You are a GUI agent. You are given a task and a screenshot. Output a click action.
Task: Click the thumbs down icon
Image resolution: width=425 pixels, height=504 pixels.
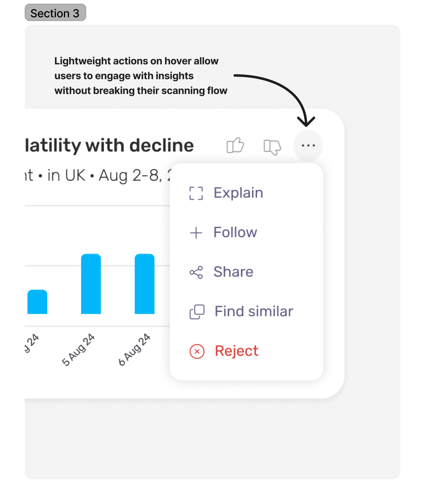tap(272, 147)
